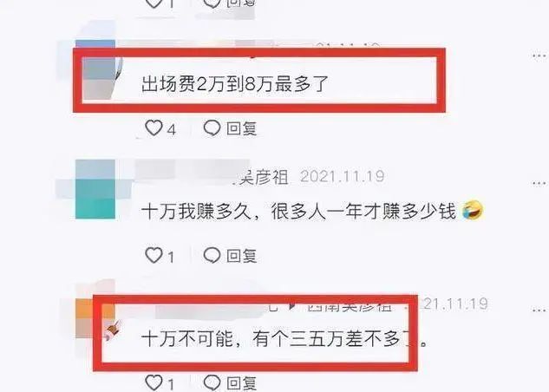This screenshot has width=549, height=392.
Task: Like the '出场费2万到8万最多了' comment
Action: (x=154, y=128)
